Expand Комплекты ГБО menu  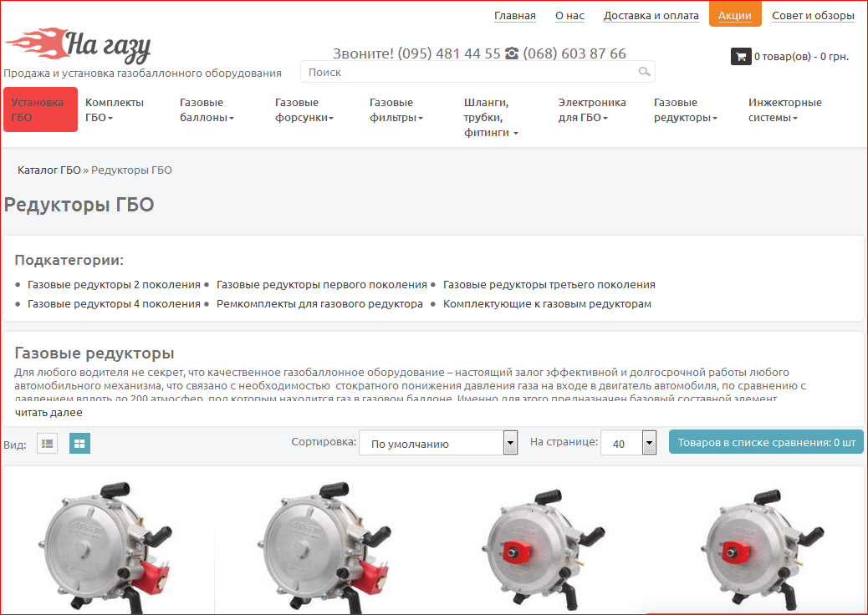[114, 110]
